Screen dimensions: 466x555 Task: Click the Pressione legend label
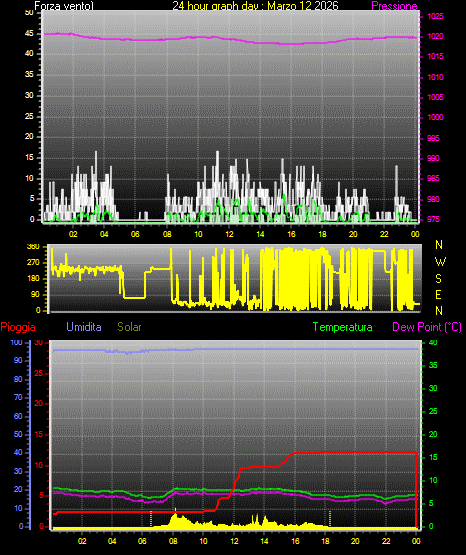[394, 6]
